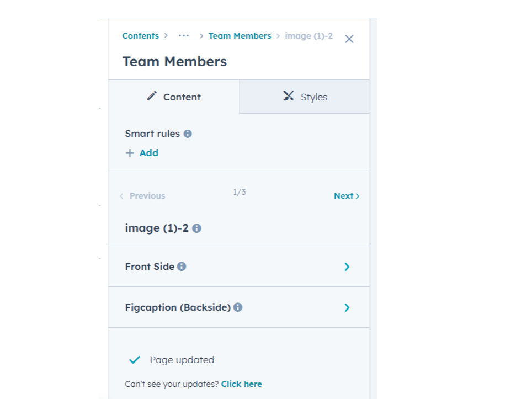Screen dimensions: 532x399
Task: Click the Page updated checkmark icon
Action: click(135, 360)
